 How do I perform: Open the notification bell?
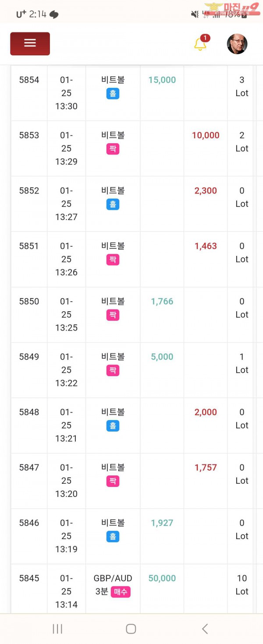click(x=200, y=44)
